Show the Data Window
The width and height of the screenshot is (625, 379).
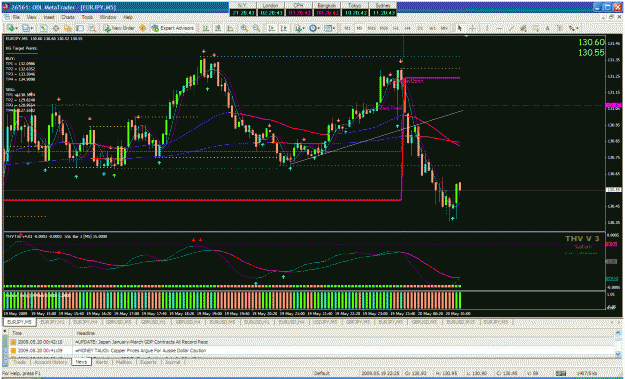(x=56, y=28)
